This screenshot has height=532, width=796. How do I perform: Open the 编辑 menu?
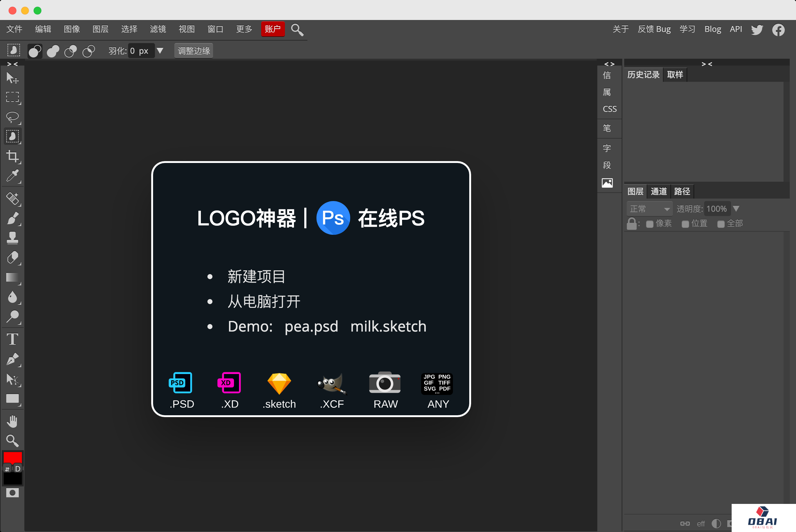(x=43, y=29)
